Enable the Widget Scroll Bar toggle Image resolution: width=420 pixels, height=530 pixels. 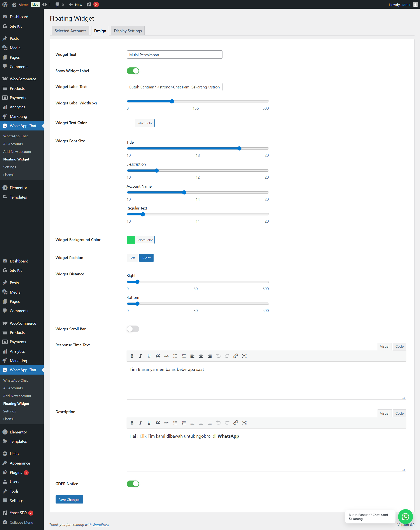(133, 329)
